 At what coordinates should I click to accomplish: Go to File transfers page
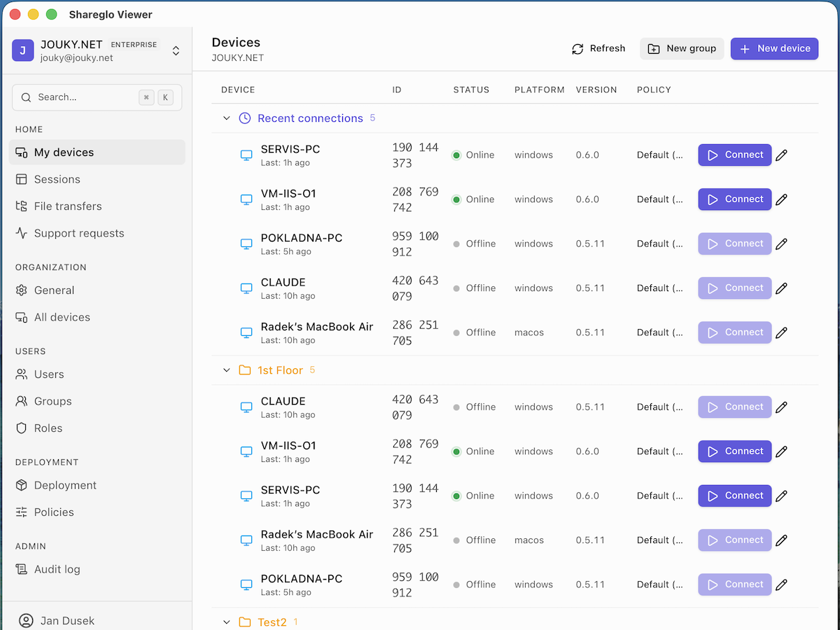[x=97, y=206]
